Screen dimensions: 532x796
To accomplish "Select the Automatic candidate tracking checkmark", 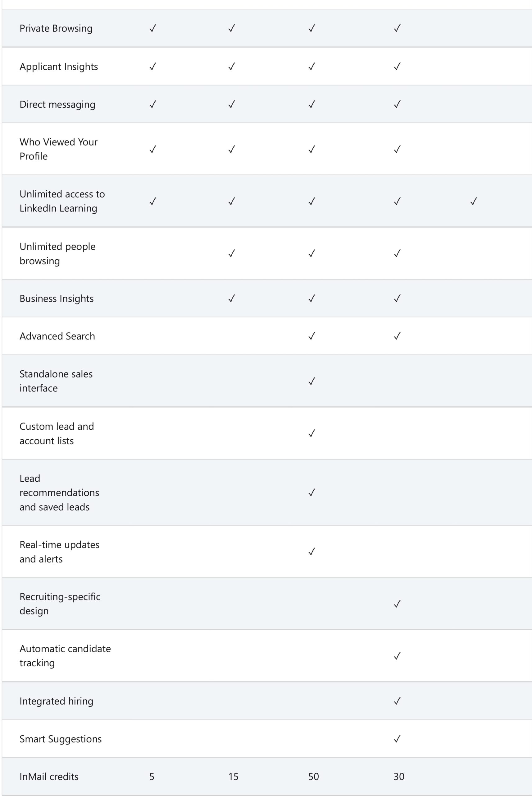I will pyautogui.click(x=397, y=656).
